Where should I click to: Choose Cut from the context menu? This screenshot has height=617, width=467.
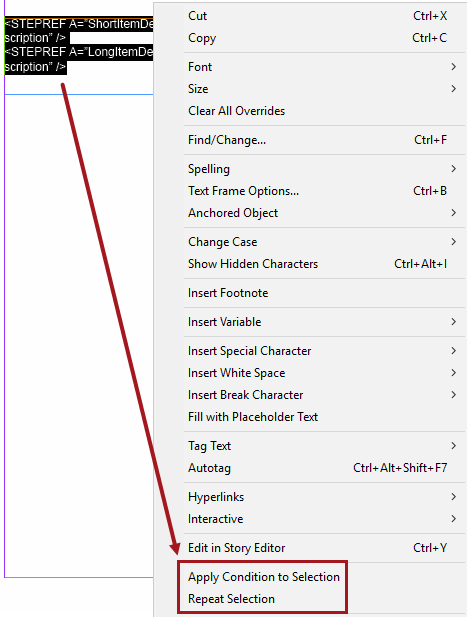309,16
